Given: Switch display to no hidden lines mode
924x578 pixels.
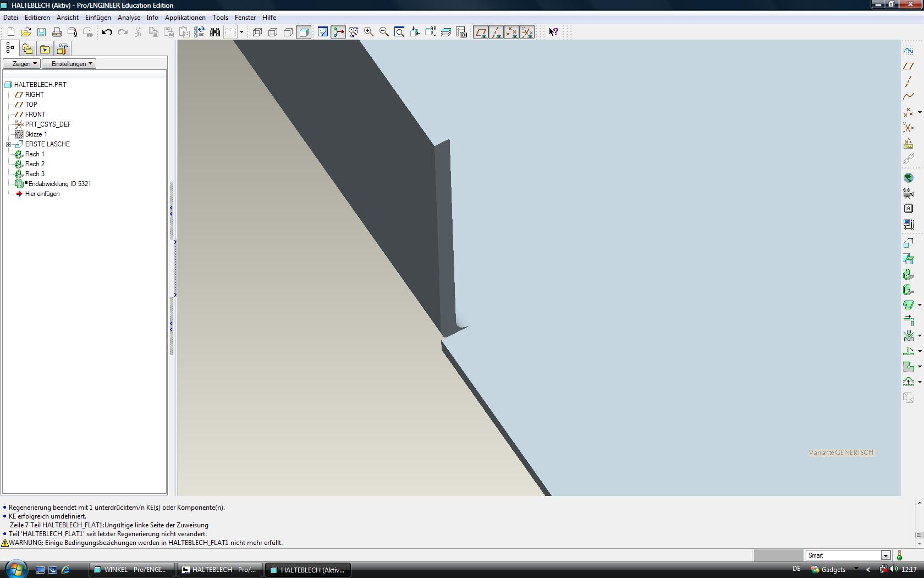Looking at the screenshot, I should pyautogui.click(x=288, y=32).
